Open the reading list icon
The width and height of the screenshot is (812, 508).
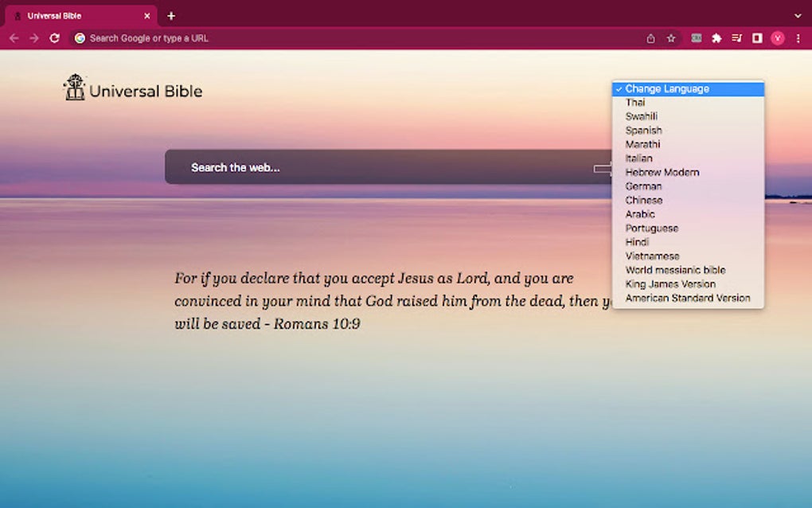tap(735, 37)
